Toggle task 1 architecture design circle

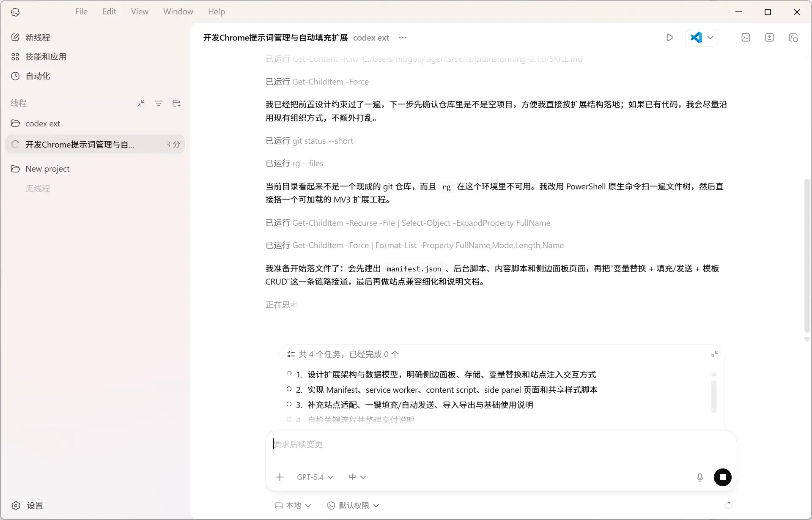[x=289, y=374]
